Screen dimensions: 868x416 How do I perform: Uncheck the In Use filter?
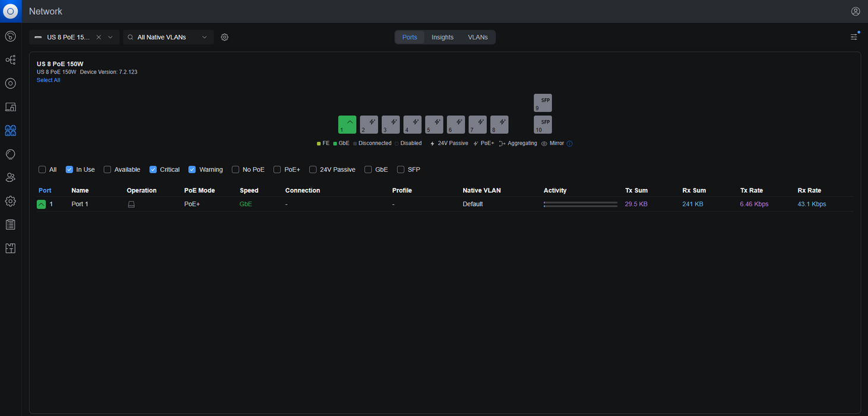[x=69, y=169]
